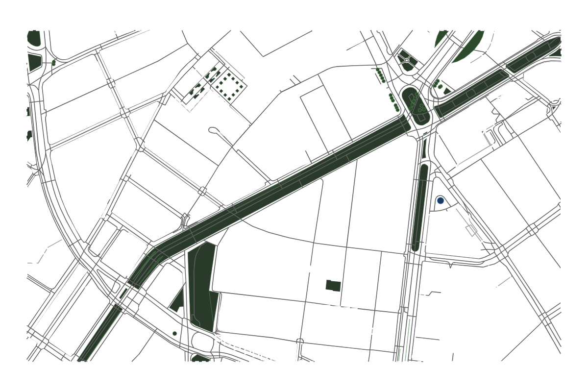Image resolution: width=588 pixels, height=392 pixels.
Task: Click the blue circular map marker
Action: click(x=440, y=200)
